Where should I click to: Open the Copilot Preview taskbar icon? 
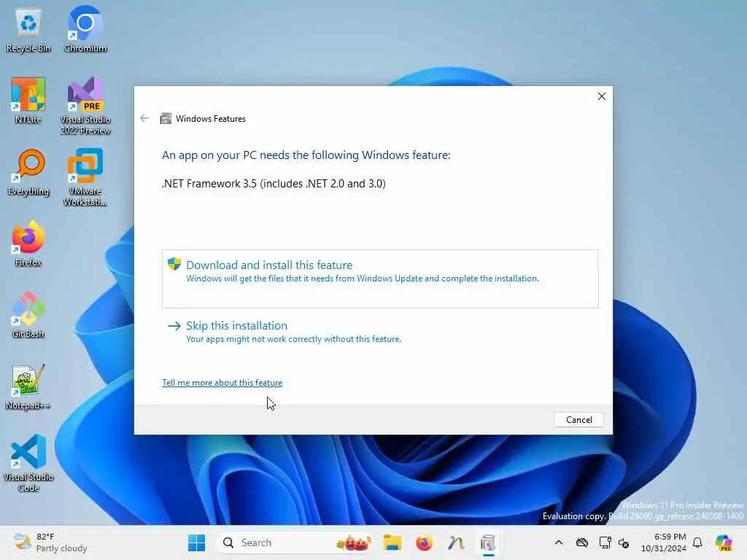(x=723, y=542)
